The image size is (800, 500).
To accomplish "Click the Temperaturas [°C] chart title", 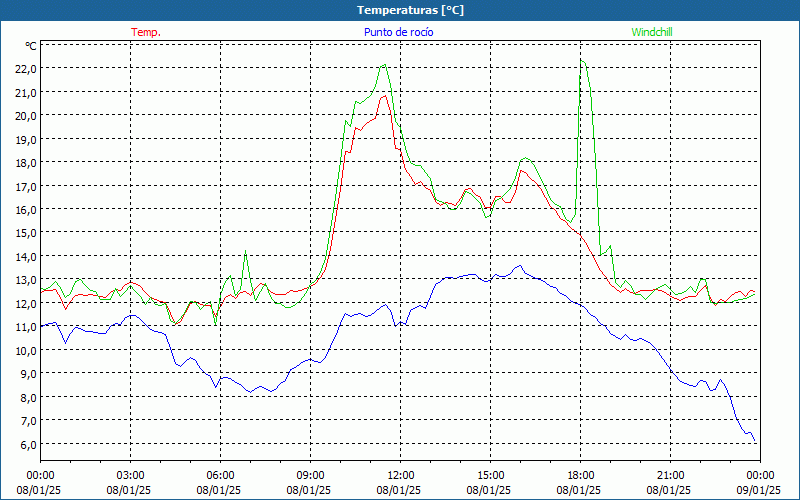I will [410, 10].
